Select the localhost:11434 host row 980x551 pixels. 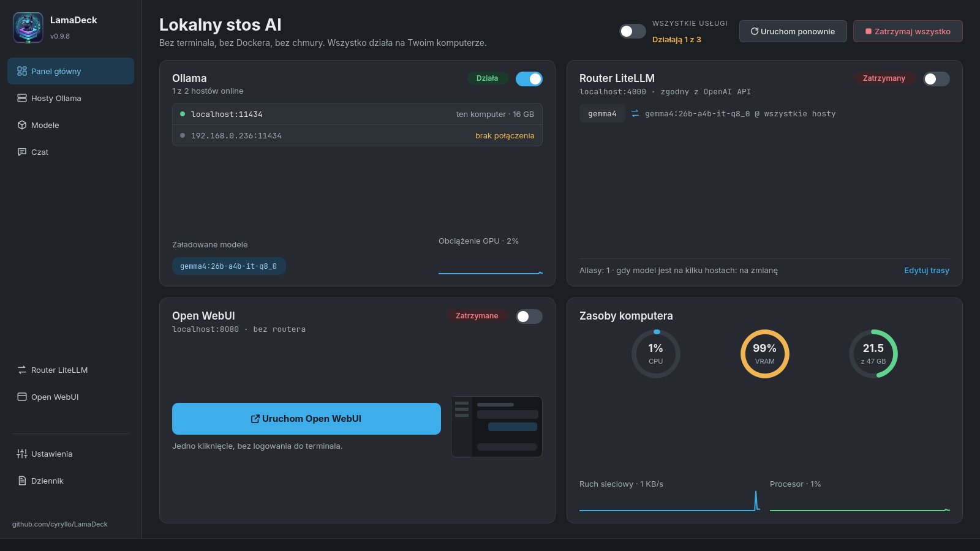[x=357, y=114]
